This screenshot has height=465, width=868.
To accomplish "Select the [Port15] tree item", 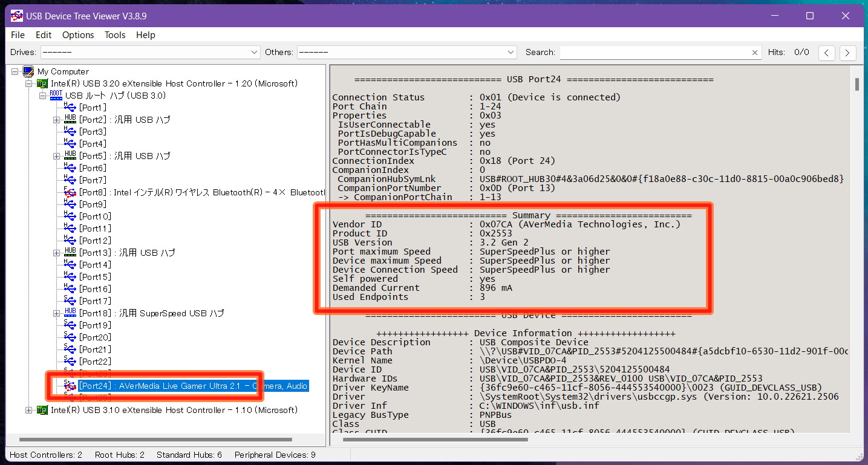I will pyautogui.click(x=95, y=277).
